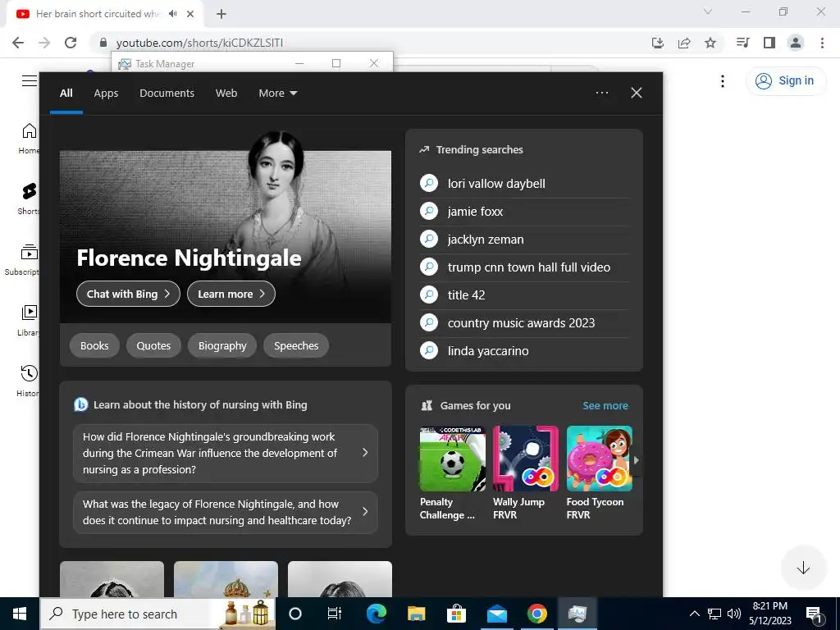Search trending 'jacklyn zeman'
Image resolution: width=840 pixels, height=630 pixels.
tap(524, 240)
